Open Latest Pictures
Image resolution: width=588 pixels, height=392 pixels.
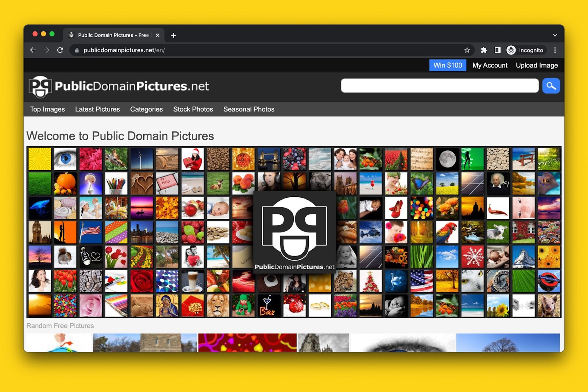pyautogui.click(x=97, y=109)
